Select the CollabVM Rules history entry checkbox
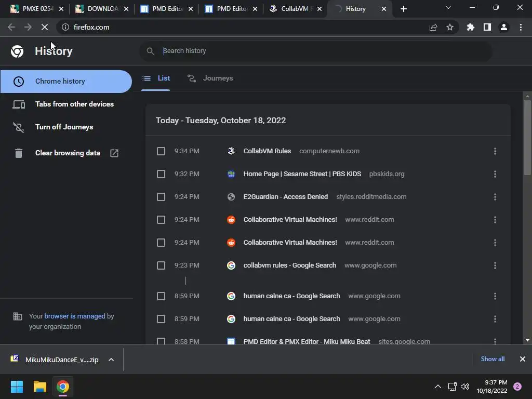Screen dimensions: 532x399 [x=161, y=151]
